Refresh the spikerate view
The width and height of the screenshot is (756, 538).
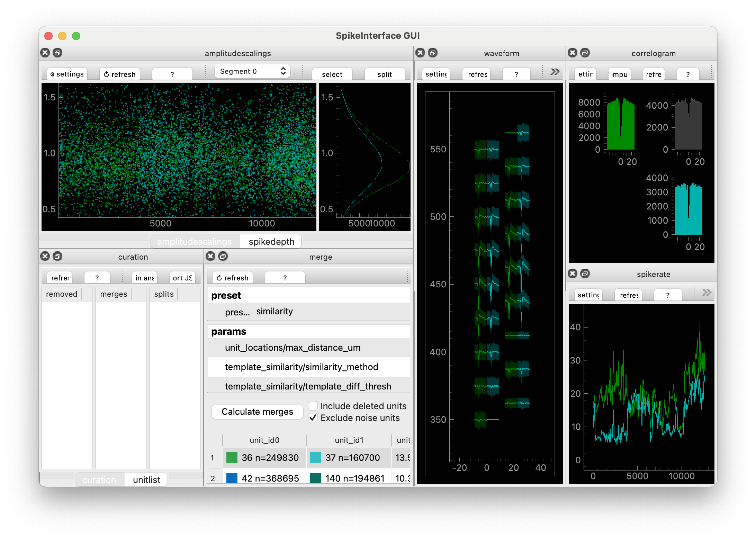629,295
